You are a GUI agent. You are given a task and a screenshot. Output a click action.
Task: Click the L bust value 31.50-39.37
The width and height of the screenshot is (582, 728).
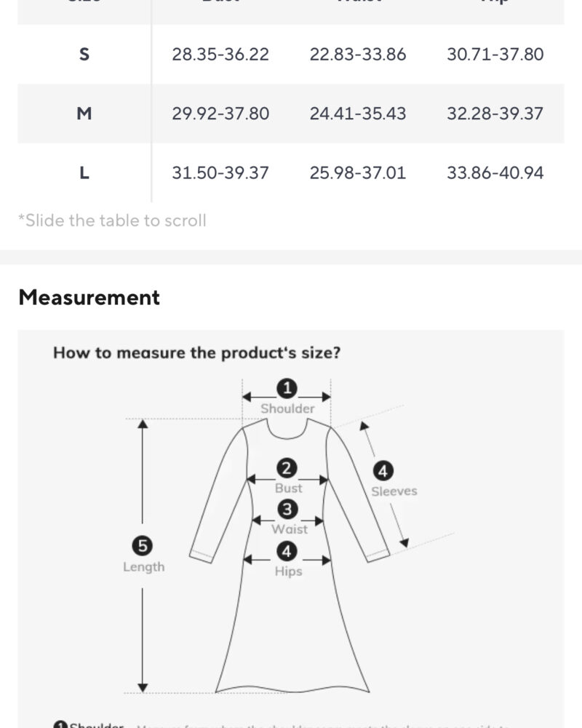coord(220,173)
